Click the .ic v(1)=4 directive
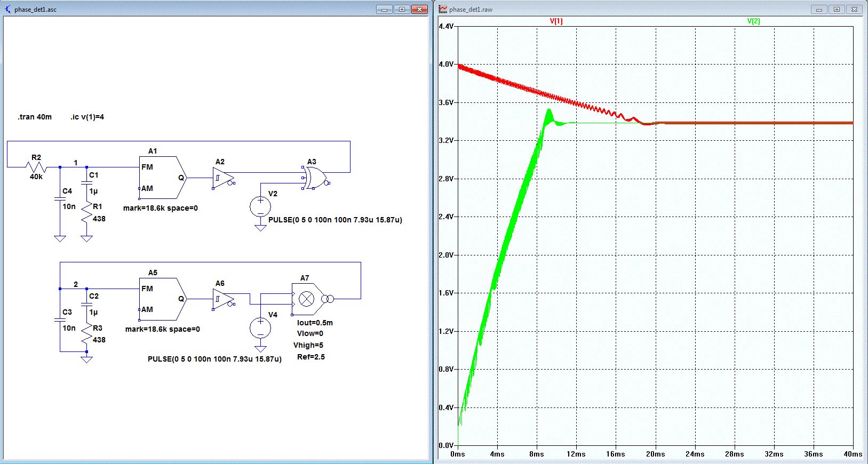 pos(87,117)
